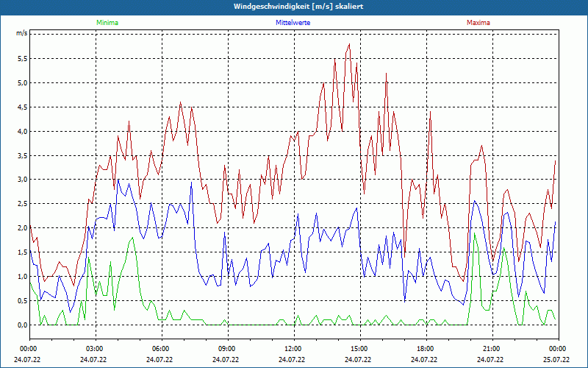
Task: Click the 0,0 y-axis value
Action: [23, 325]
